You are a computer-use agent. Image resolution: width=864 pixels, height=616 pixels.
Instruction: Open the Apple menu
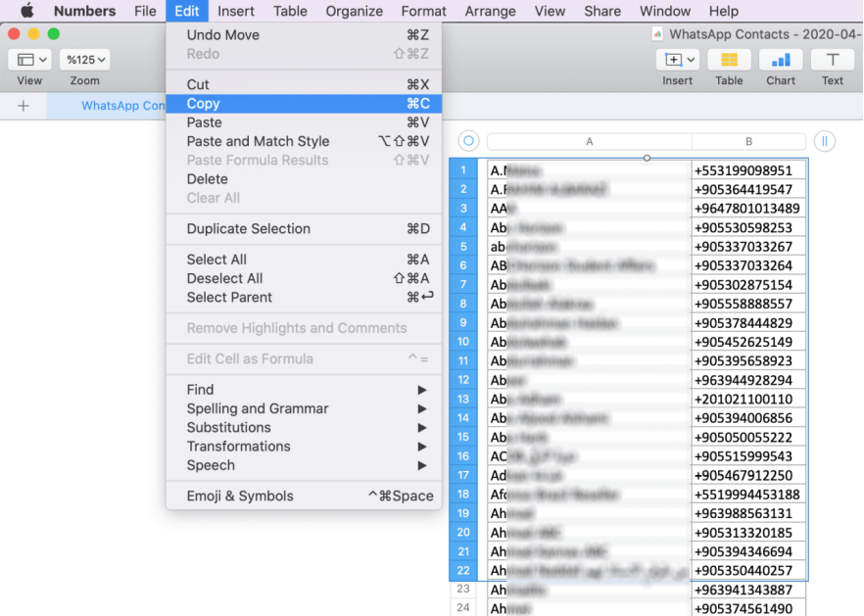tap(27, 11)
